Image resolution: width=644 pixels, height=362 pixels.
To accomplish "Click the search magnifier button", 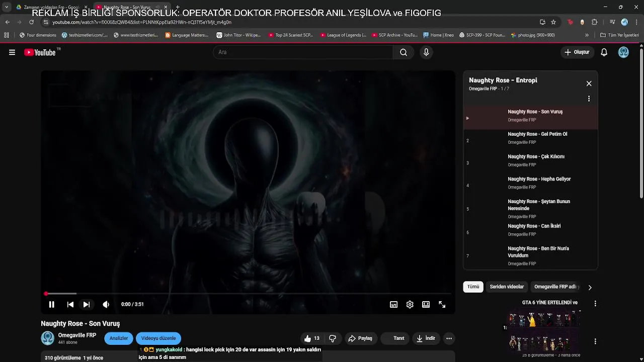I will [x=404, y=52].
